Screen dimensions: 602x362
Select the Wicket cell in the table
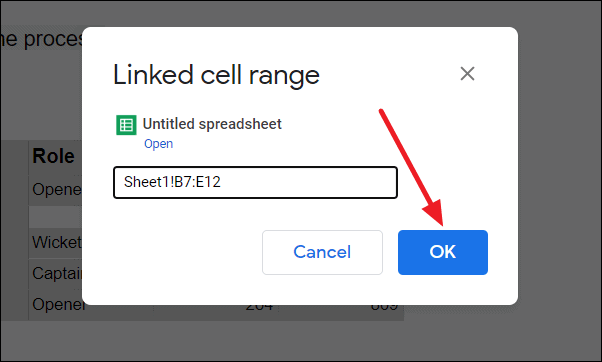[56, 243]
